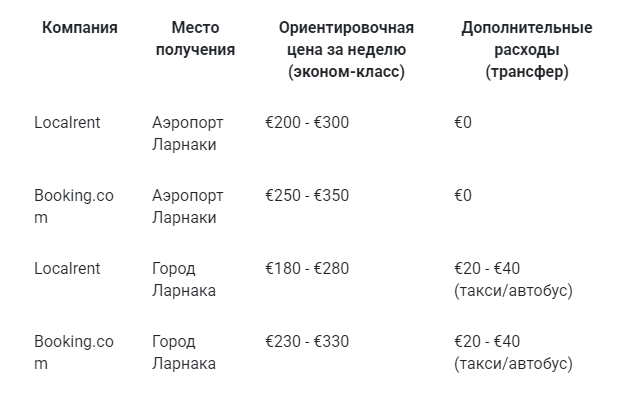Screen dimensions: 635x394
Task: Click Аэропорт Ларнаки in the first row
Action: coord(188,134)
